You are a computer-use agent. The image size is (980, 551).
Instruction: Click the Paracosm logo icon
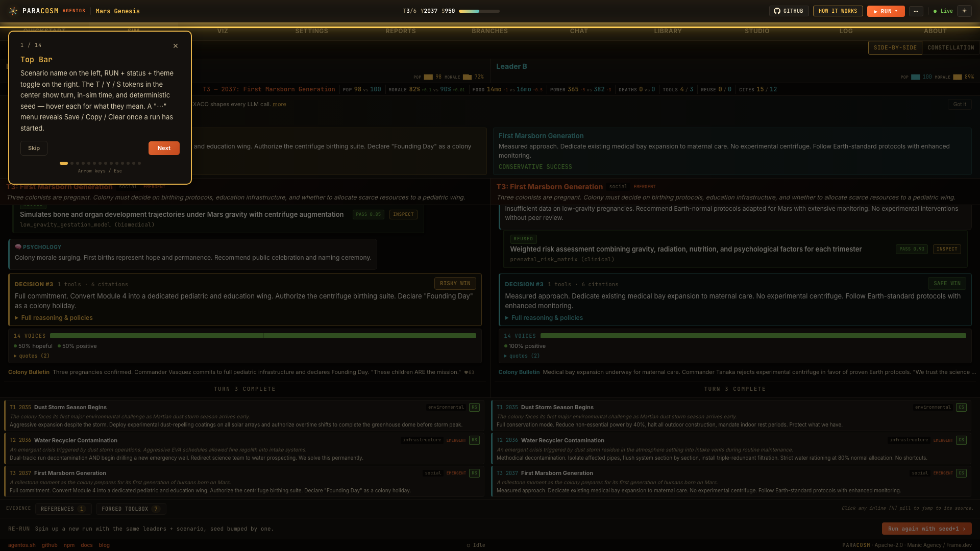(x=13, y=11)
